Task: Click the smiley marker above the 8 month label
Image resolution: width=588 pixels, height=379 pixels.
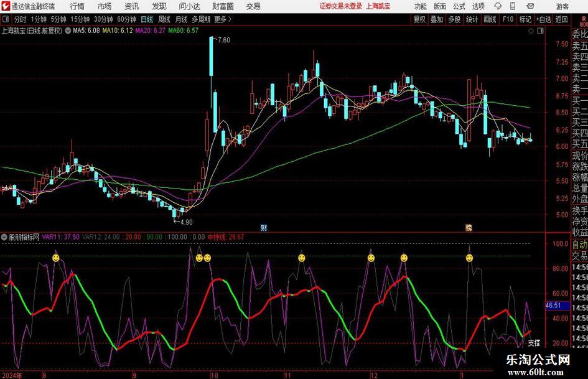Action: [55, 258]
